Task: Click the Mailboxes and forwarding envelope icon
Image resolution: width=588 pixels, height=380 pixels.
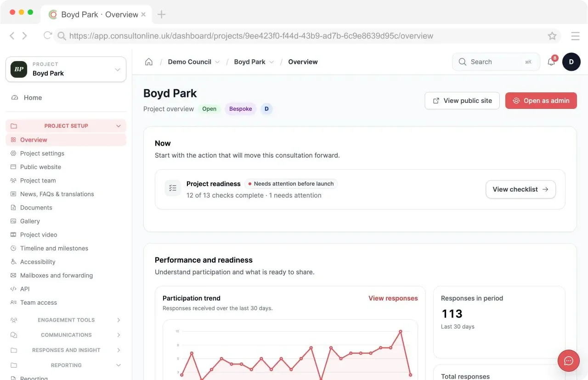Action: click(x=13, y=276)
